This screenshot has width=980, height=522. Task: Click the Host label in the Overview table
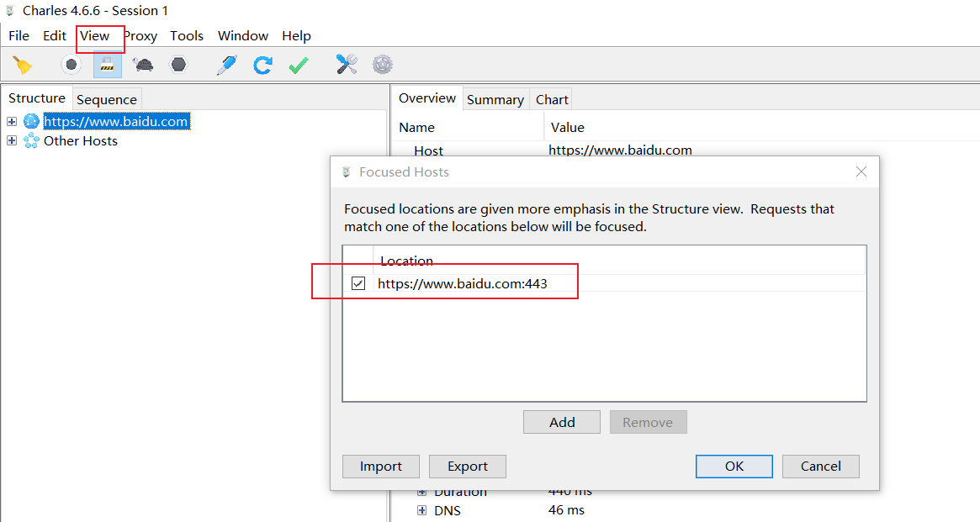428,150
